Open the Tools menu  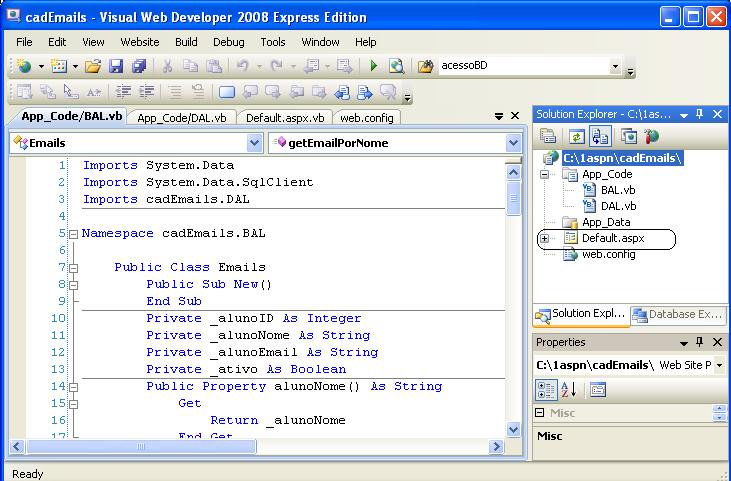click(x=273, y=42)
